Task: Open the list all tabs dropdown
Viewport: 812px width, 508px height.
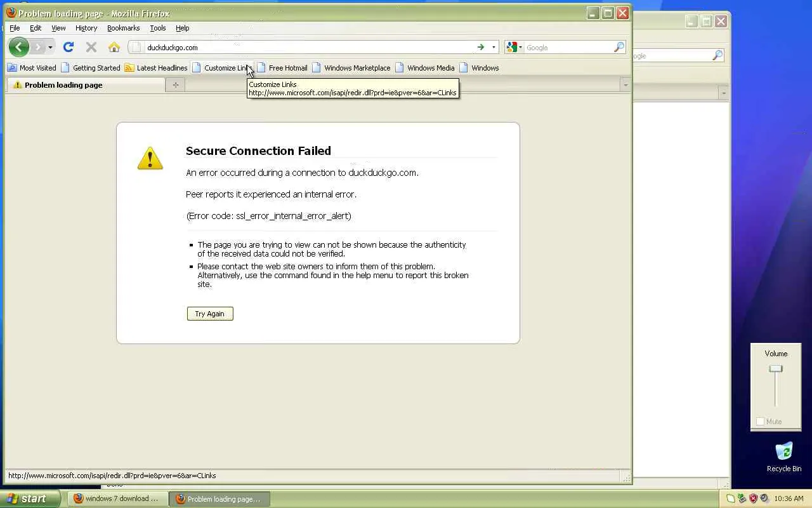Action: pyautogui.click(x=625, y=84)
